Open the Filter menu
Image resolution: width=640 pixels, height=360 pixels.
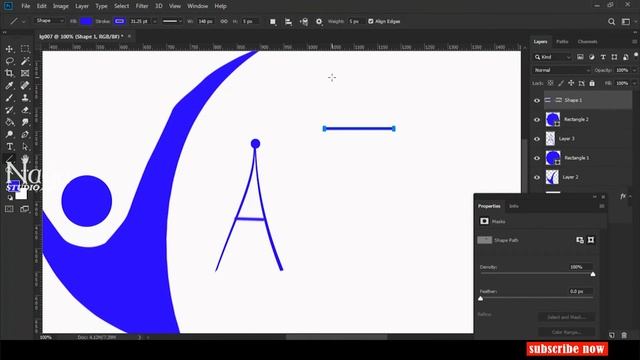point(142,6)
